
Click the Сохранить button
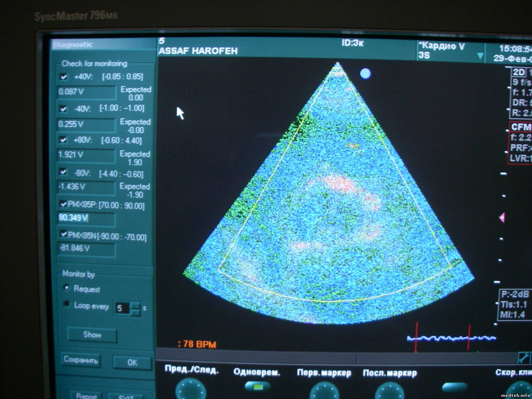(81, 360)
